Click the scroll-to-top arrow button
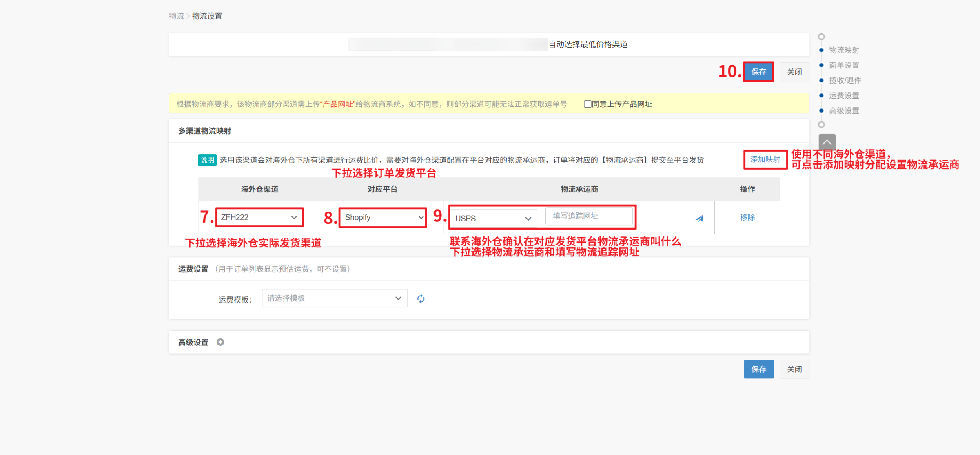 pyautogui.click(x=827, y=142)
